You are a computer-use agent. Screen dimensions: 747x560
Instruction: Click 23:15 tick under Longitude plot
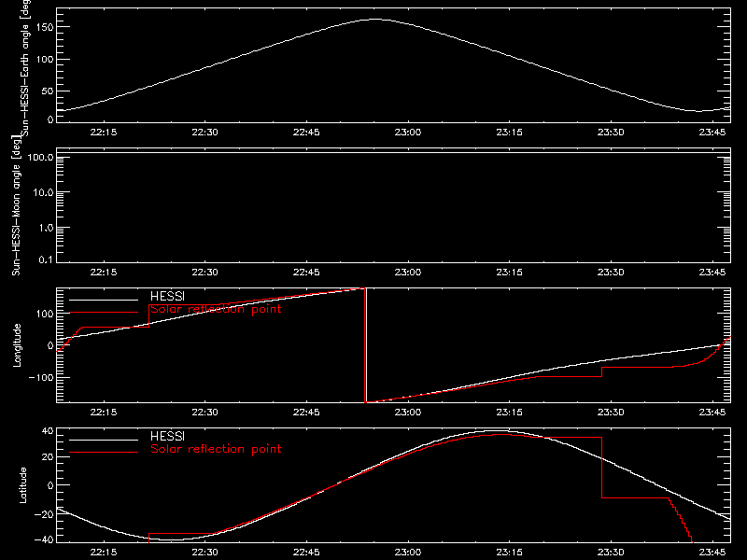click(x=509, y=412)
